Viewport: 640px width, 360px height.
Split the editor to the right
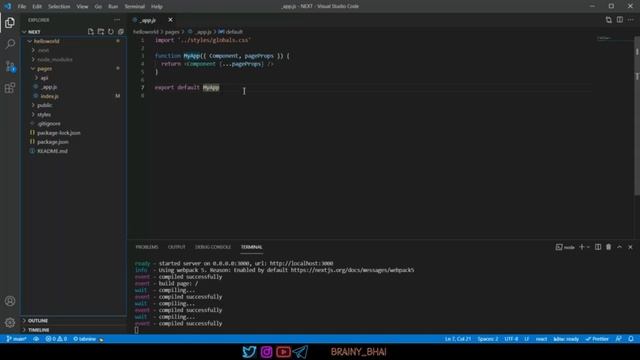click(620, 20)
